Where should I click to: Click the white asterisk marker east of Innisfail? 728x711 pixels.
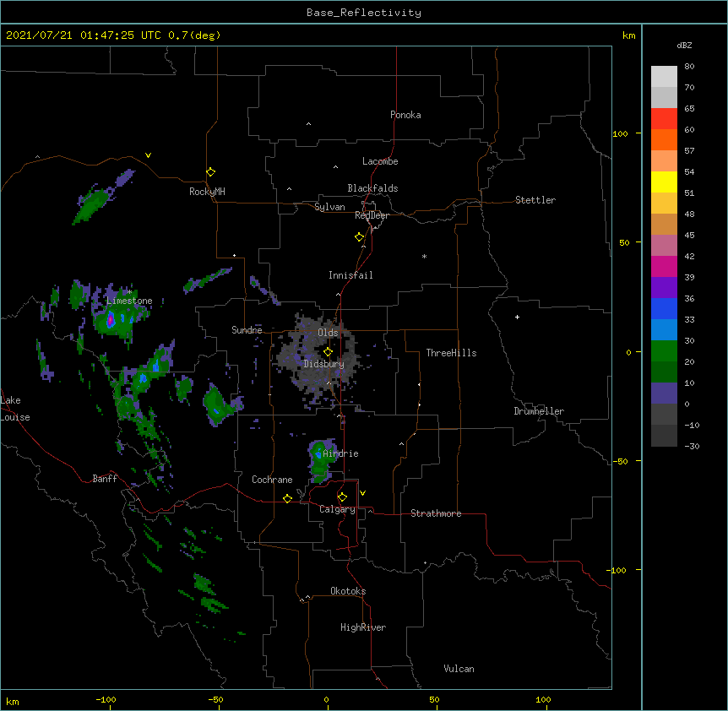pos(424,256)
